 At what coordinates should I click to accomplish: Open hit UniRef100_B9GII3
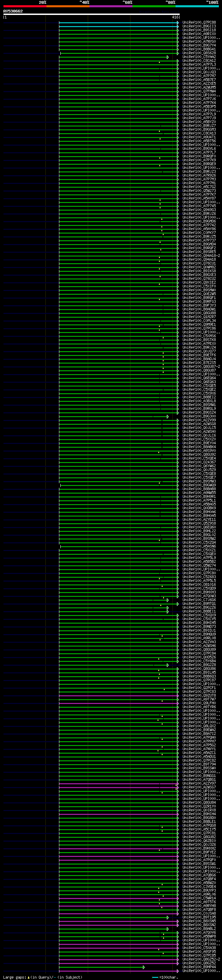pyautogui.click(x=199, y=26)
